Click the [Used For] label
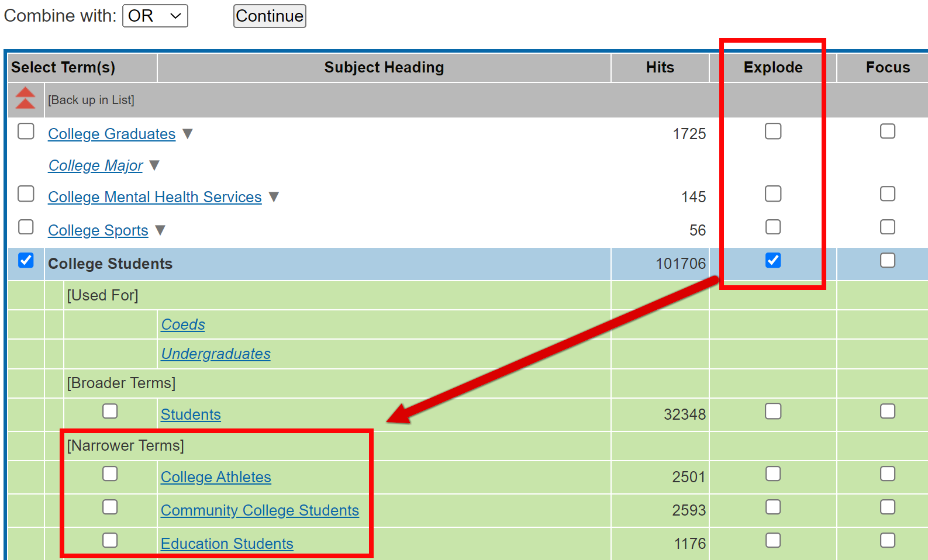928x560 pixels. (102, 295)
